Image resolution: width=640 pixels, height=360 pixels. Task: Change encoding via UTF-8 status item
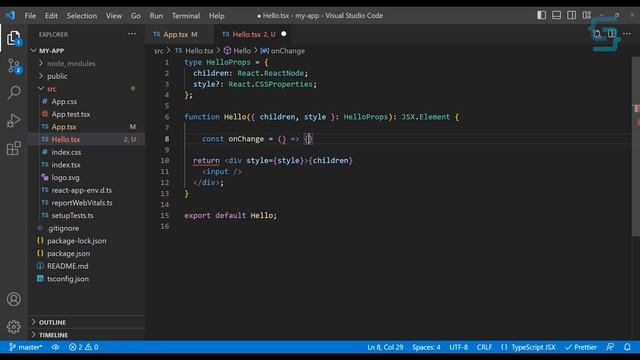(x=458, y=347)
